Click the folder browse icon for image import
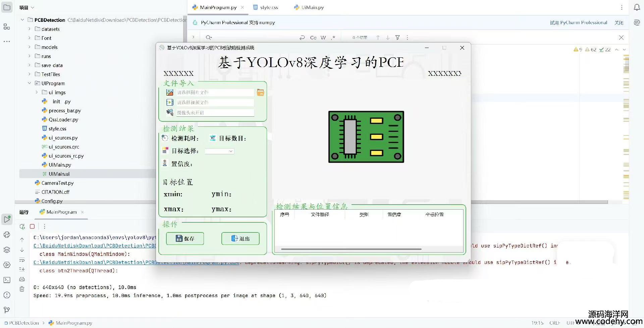This screenshot has width=644, height=328. pos(260,93)
